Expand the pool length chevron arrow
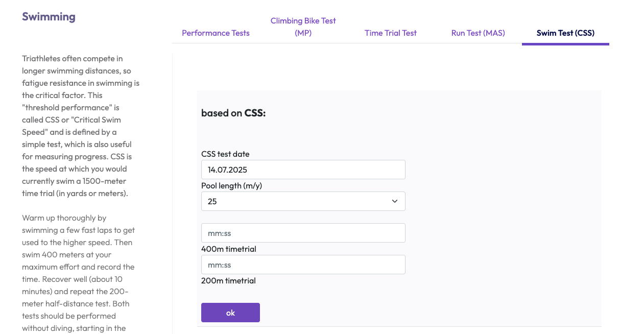644x334 pixels. coord(395,201)
